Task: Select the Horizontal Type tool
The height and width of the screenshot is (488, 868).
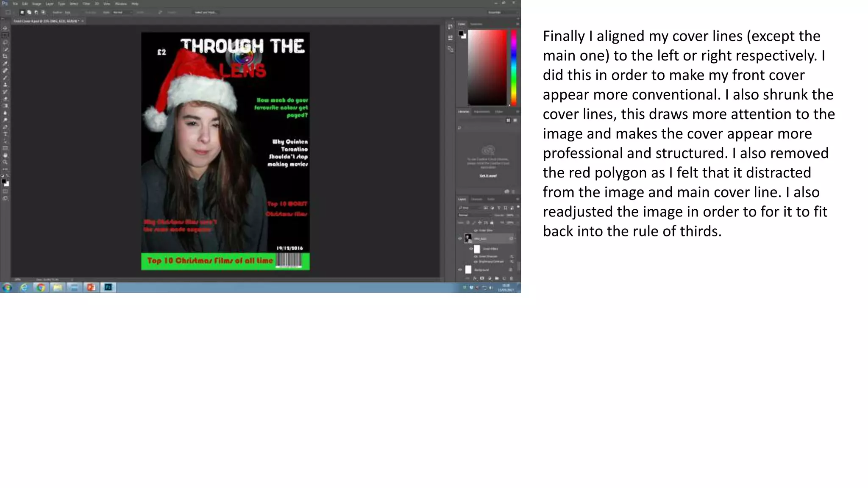Action: tap(5, 134)
